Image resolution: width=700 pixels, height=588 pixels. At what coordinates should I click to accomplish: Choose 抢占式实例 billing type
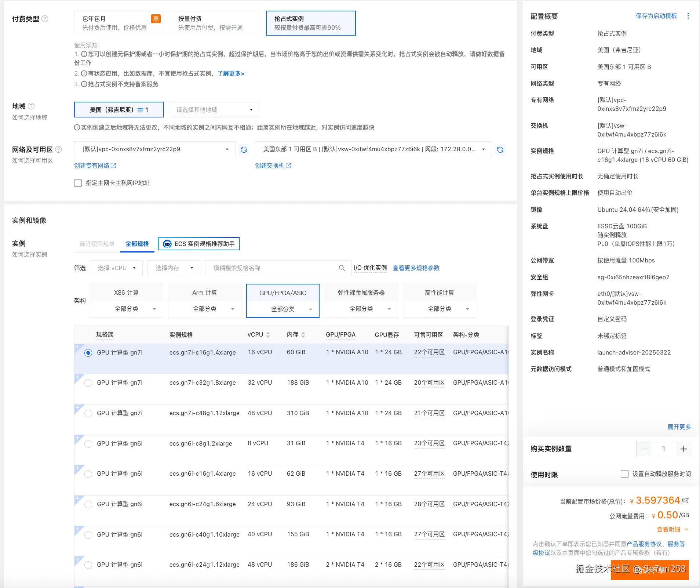[x=311, y=23]
